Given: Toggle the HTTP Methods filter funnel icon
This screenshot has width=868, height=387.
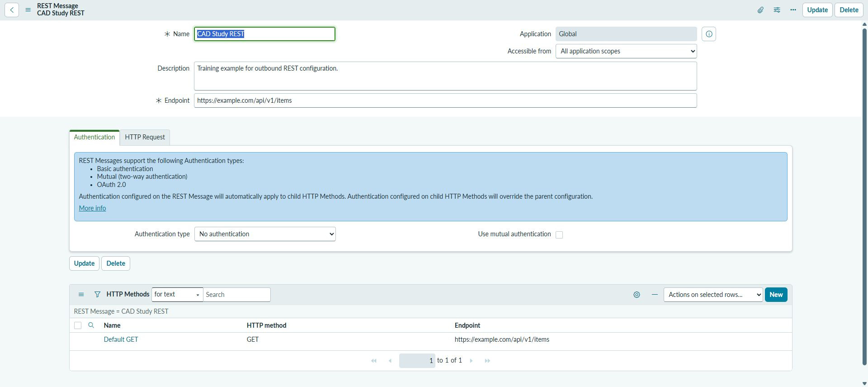Looking at the screenshot, I should point(97,295).
